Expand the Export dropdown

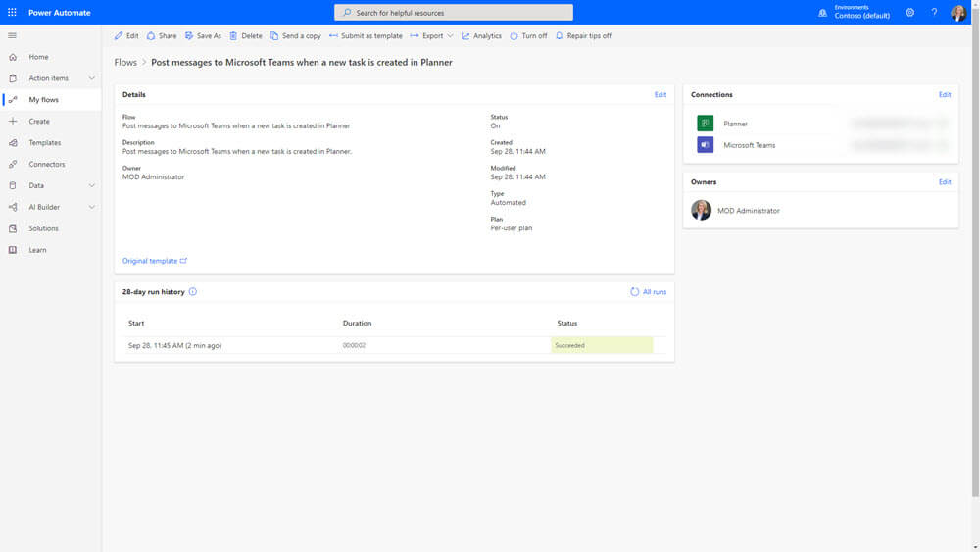(437, 36)
